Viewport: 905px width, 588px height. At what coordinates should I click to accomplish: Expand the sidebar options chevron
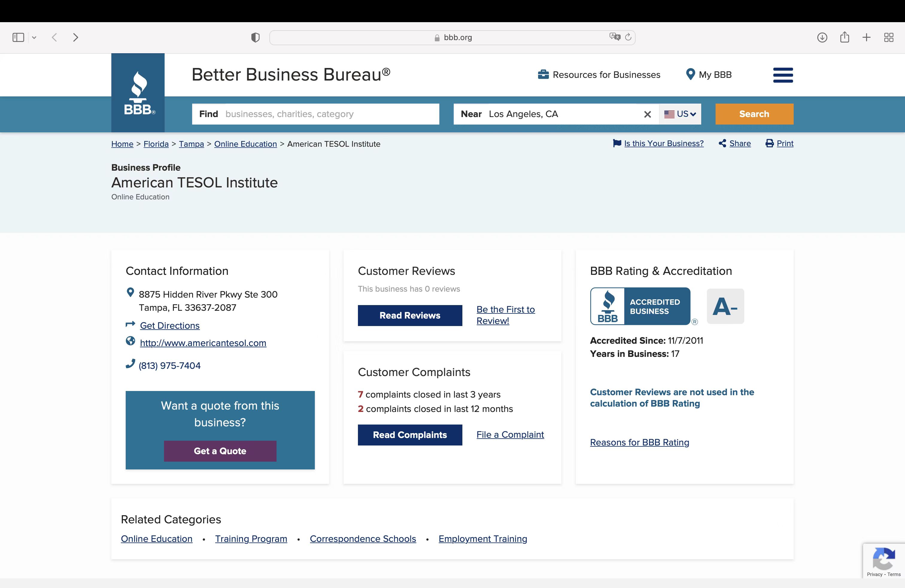[34, 37]
